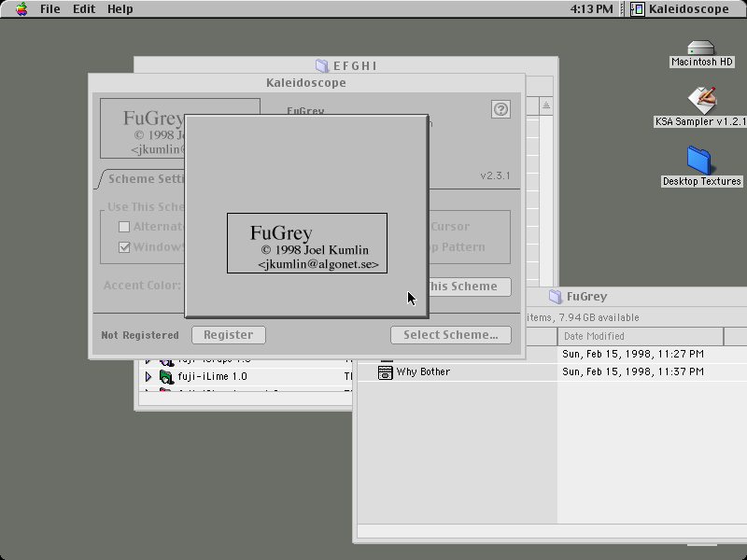
Task: Select the Desktop Textures folder icon
Action: pyautogui.click(x=698, y=161)
